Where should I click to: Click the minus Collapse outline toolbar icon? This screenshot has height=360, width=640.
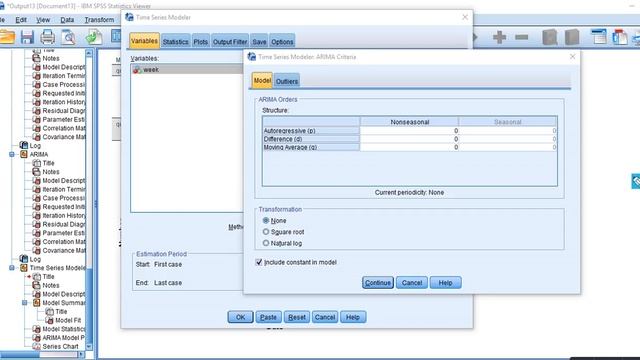click(x=522, y=37)
